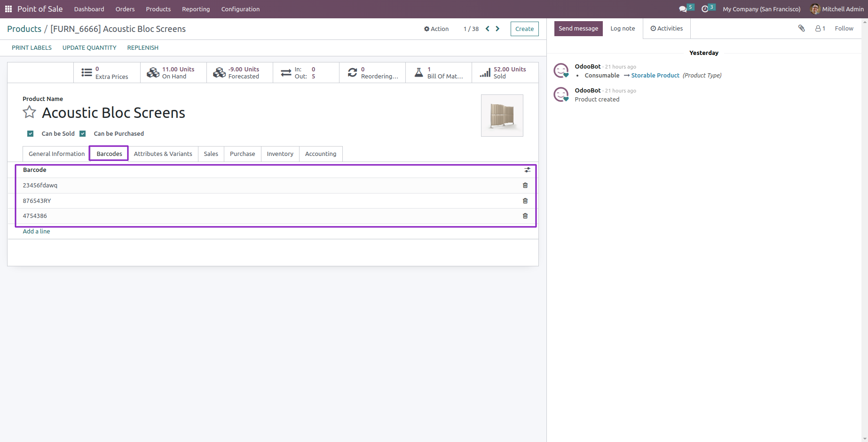Select the Forecasted units icon
868x442 pixels.
(219, 72)
